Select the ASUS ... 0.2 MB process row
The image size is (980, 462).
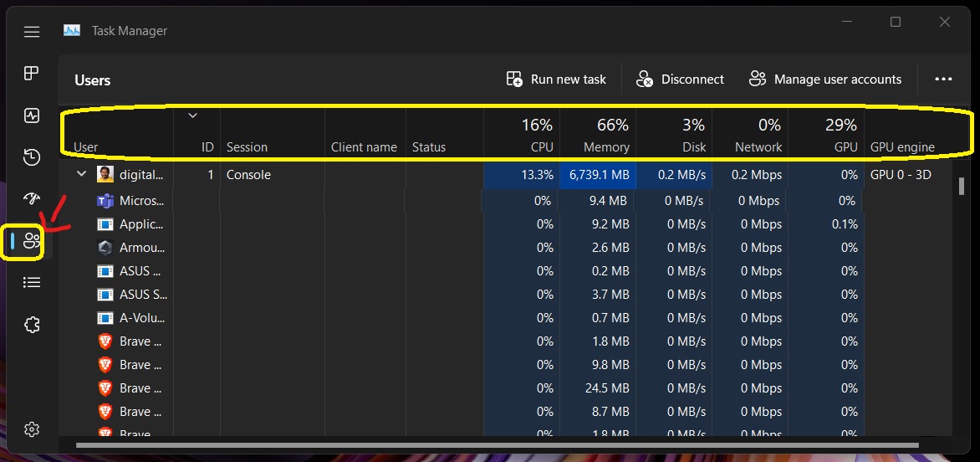tap(505, 270)
